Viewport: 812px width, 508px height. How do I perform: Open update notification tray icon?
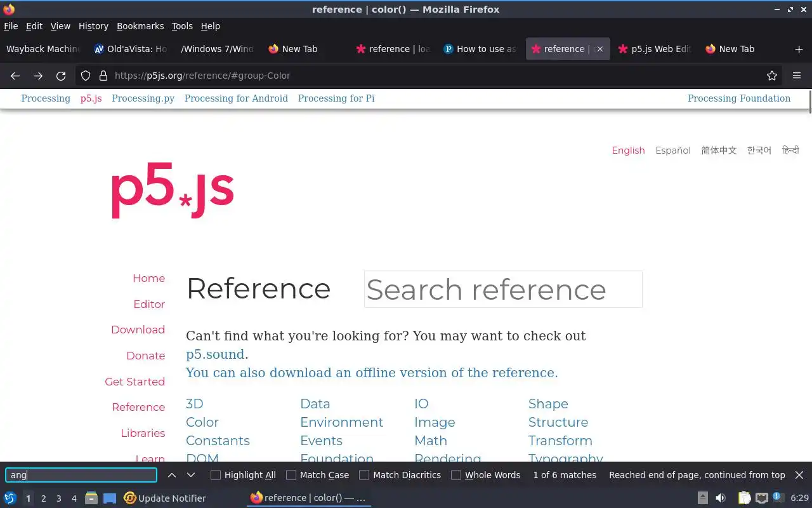click(778, 498)
